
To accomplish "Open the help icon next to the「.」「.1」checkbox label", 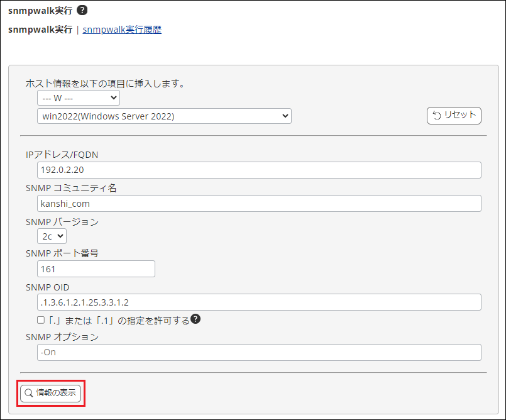I will point(195,319).
